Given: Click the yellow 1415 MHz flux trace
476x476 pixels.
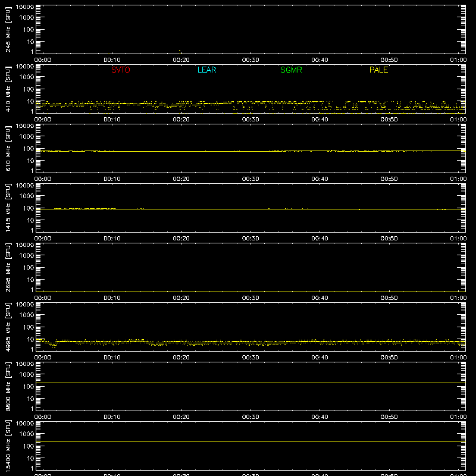Looking at the screenshot, I should point(250,209).
